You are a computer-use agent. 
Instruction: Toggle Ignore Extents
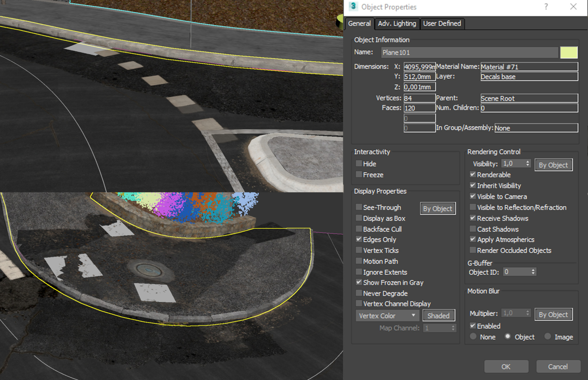359,272
